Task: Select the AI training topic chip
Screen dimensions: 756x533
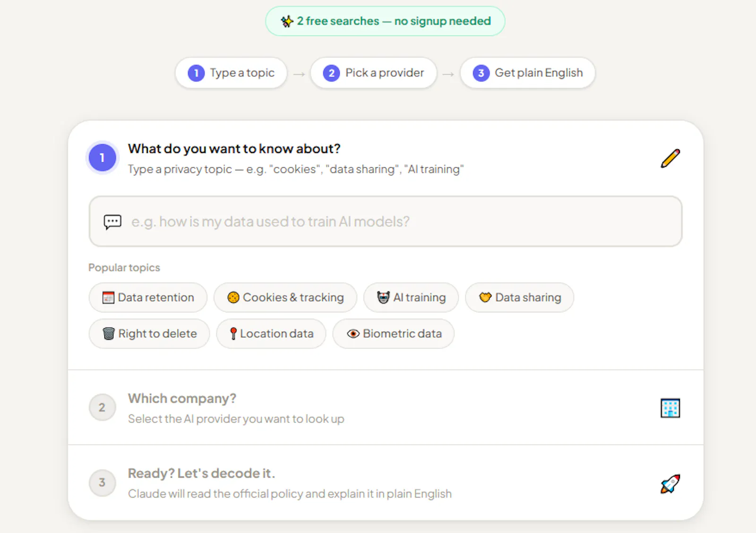Action: 411,297
